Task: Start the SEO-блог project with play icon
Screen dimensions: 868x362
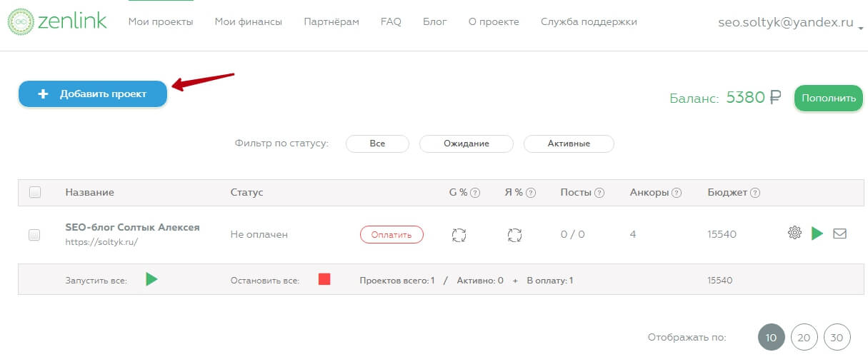Action: 817,233
